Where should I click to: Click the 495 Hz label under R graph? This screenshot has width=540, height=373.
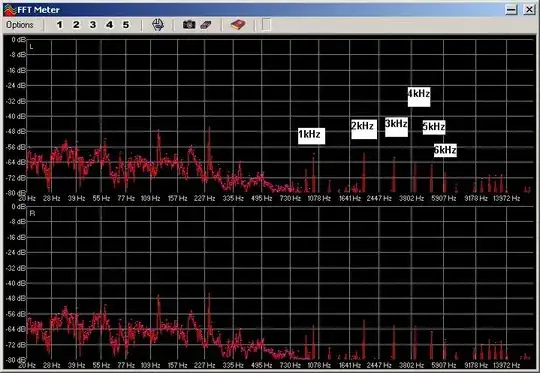click(x=261, y=365)
